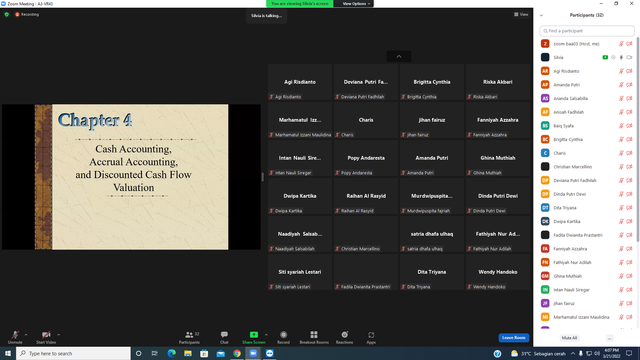Click the Leave Room button
Image resolution: width=640 pixels, height=360 pixels.
click(513, 338)
